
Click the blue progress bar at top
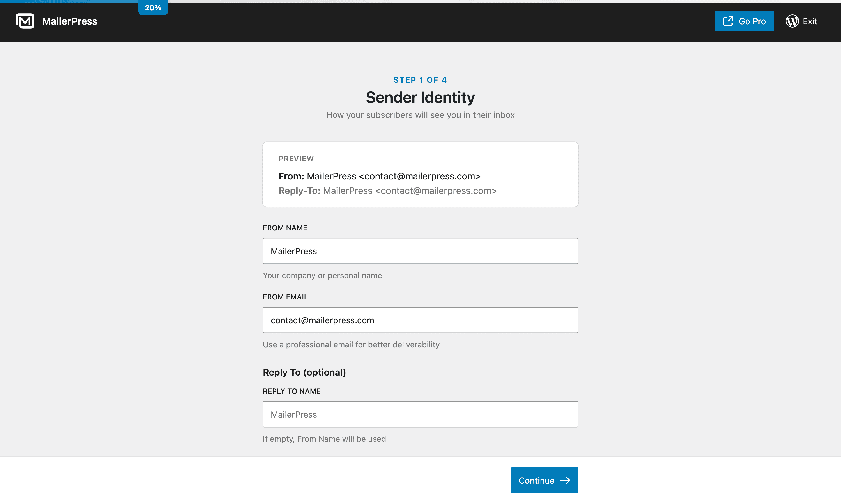coord(68,1)
